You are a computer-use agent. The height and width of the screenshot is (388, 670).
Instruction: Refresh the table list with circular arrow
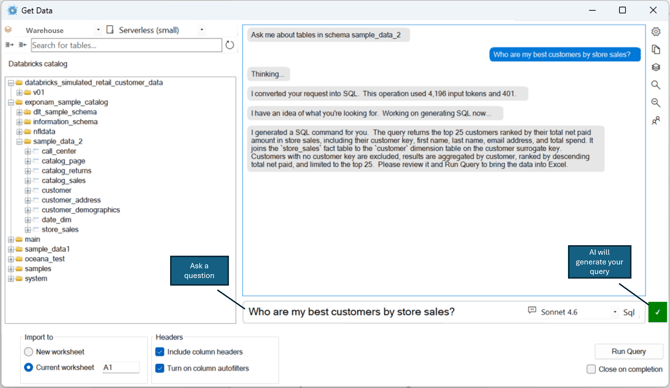[x=229, y=45]
